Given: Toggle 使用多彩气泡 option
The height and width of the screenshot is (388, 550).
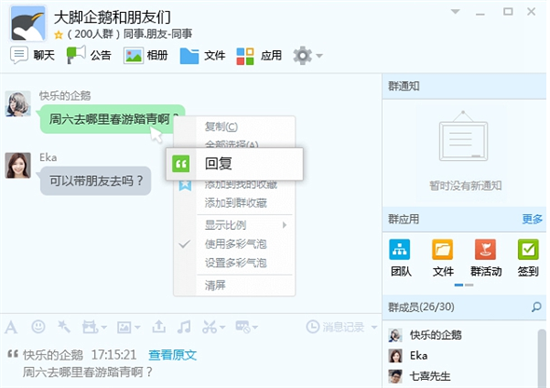Looking at the screenshot, I should click(x=236, y=244).
